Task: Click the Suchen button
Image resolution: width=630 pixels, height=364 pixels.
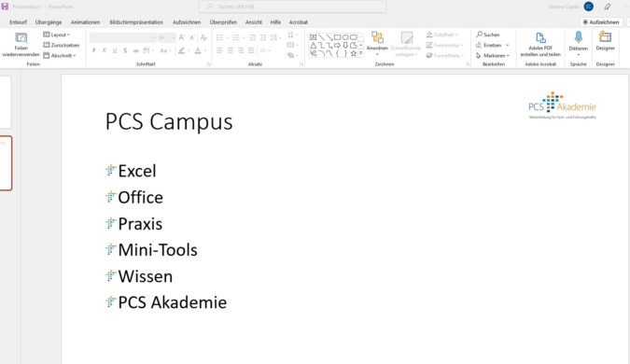Action: pos(488,35)
